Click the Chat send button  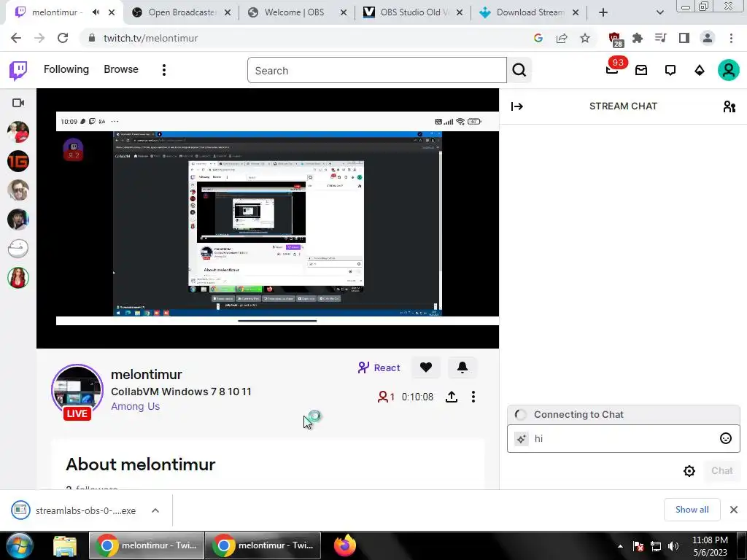[x=721, y=471]
